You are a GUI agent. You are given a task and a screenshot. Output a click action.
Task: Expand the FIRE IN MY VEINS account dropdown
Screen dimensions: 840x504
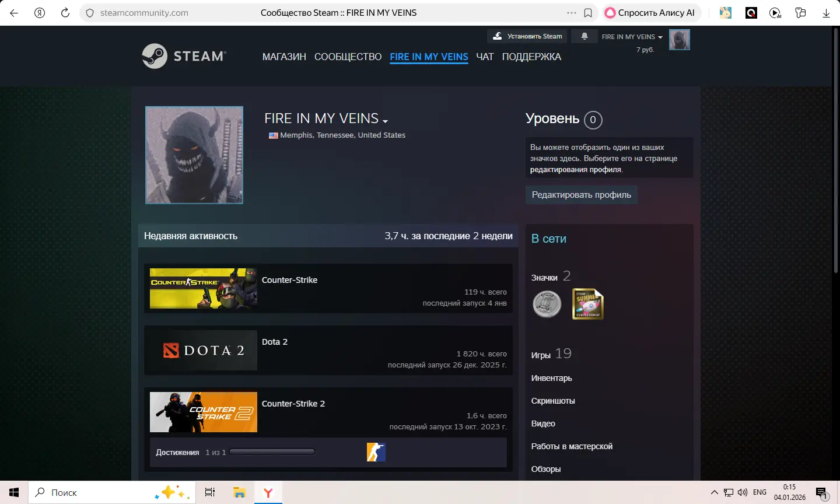pyautogui.click(x=632, y=37)
